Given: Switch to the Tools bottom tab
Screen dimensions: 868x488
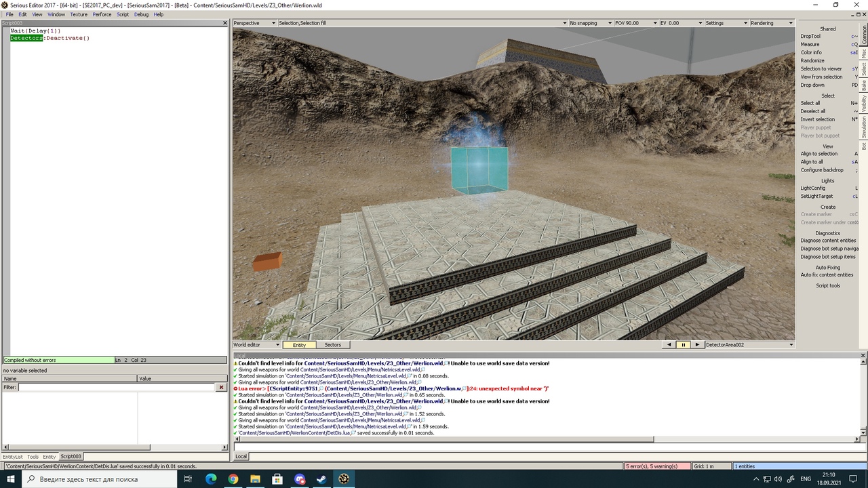Looking at the screenshot, I should [33, 457].
